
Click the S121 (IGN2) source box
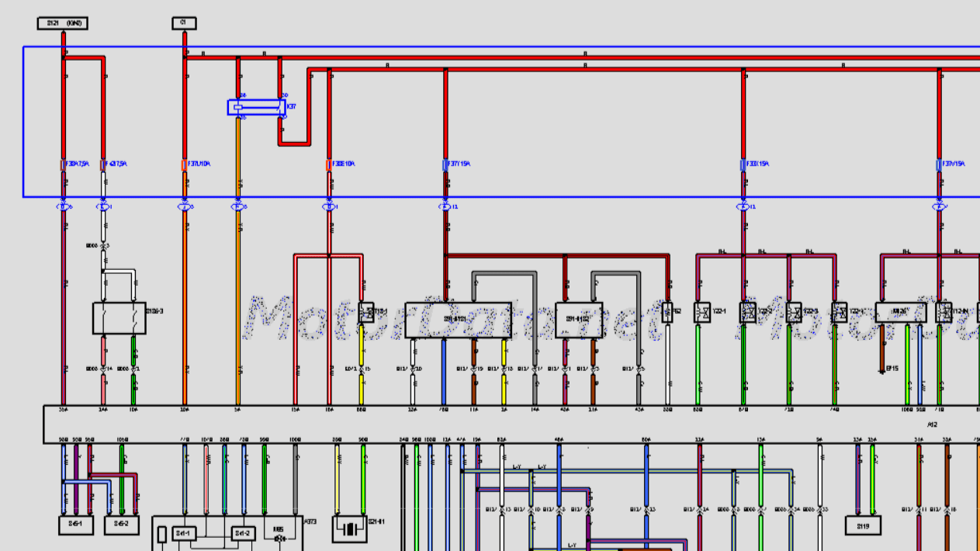tap(63, 23)
